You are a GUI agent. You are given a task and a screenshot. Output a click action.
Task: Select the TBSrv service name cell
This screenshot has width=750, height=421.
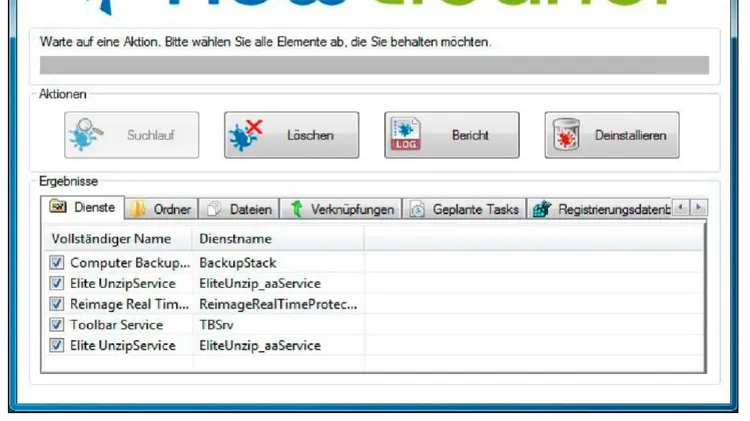[216, 325]
